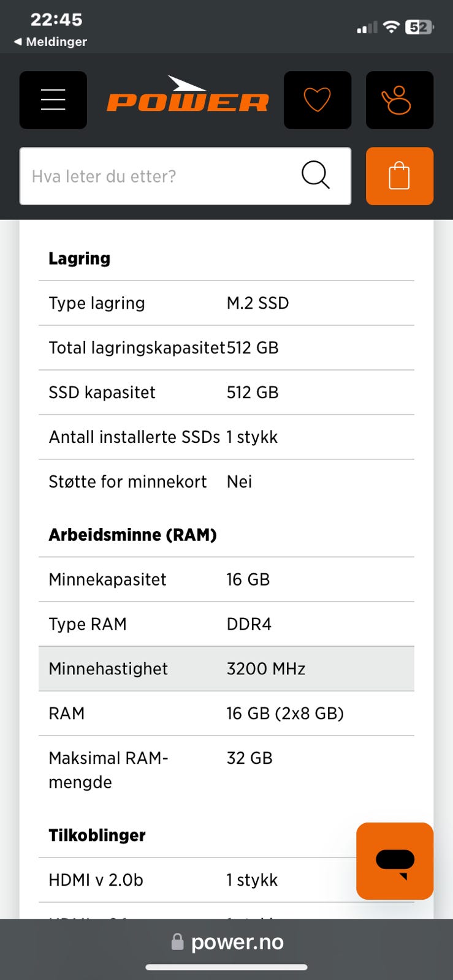Screen dimensions: 453x980
Task: Tap the Lagring section heading
Action: click(80, 258)
